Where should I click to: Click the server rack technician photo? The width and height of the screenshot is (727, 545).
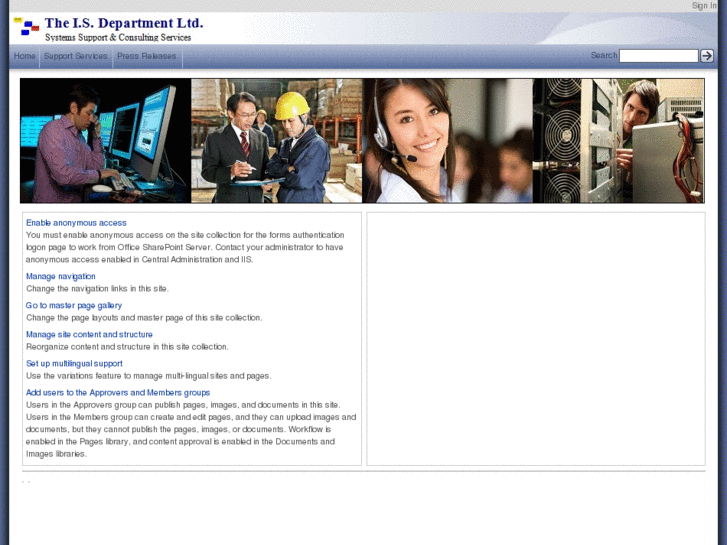(x=619, y=141)
